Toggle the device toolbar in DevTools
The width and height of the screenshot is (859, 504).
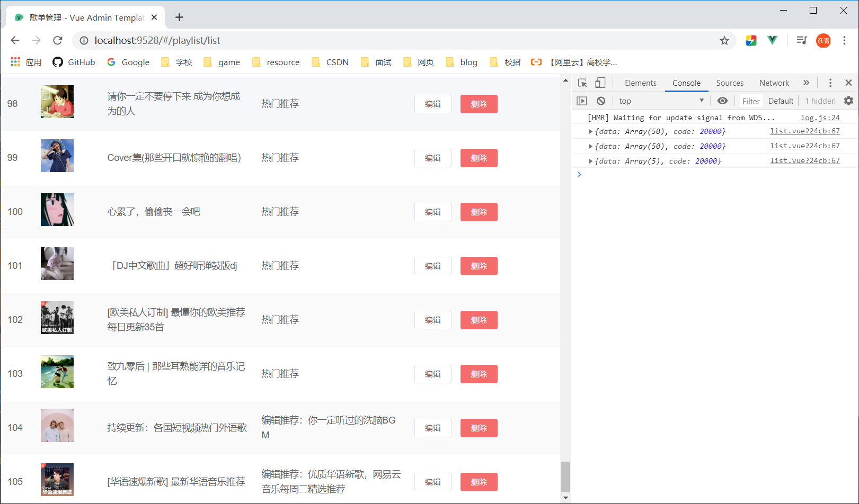[x=600, y=83]
